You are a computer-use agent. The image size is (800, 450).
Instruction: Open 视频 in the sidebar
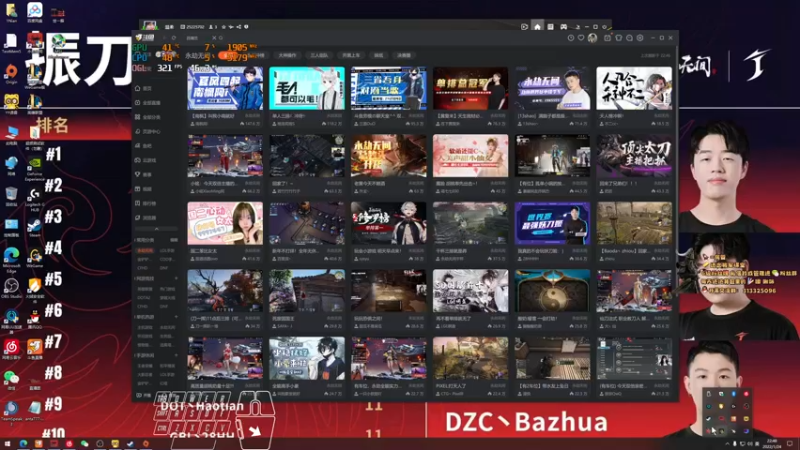click(x=144, y=189)
